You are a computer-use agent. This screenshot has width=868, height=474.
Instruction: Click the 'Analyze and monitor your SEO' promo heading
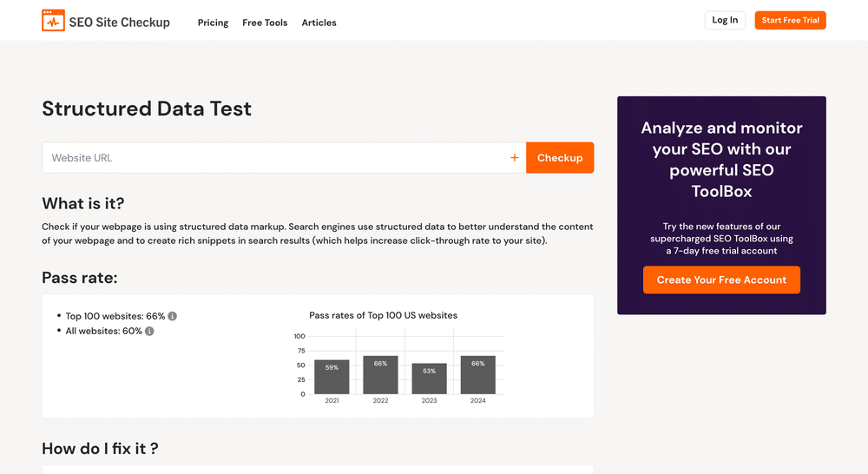[x=721, y=160]
